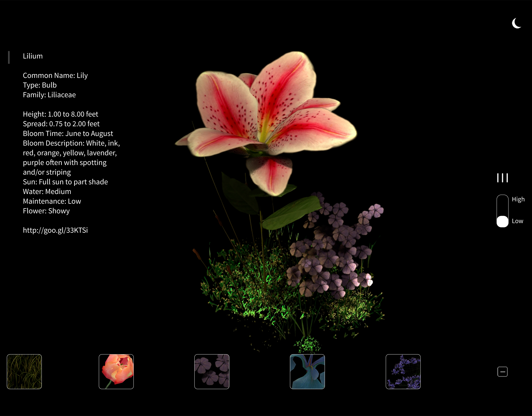Click the Flower: Showy line
The height and width of the screenshot is (416, 532).
pyautogui.click(x=46, y=211)
